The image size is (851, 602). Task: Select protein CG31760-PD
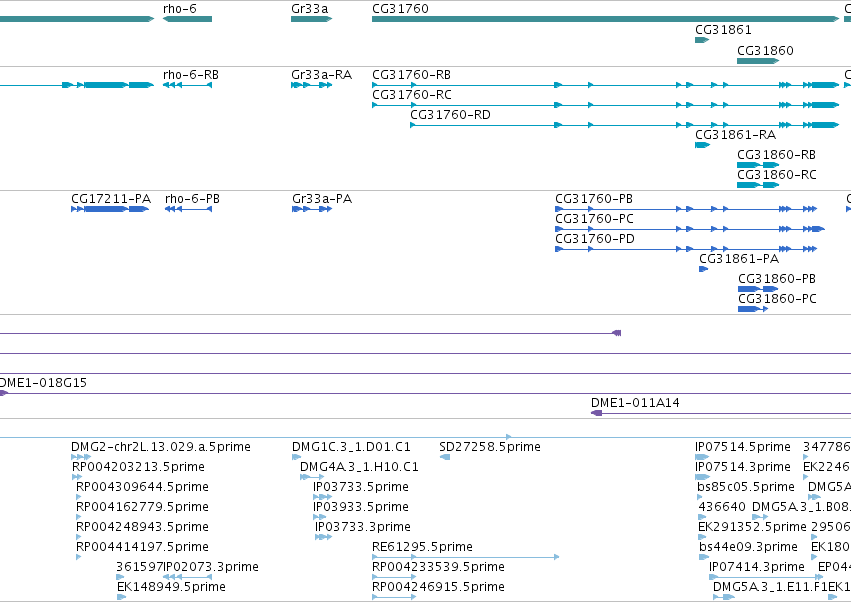click(686, 249)
